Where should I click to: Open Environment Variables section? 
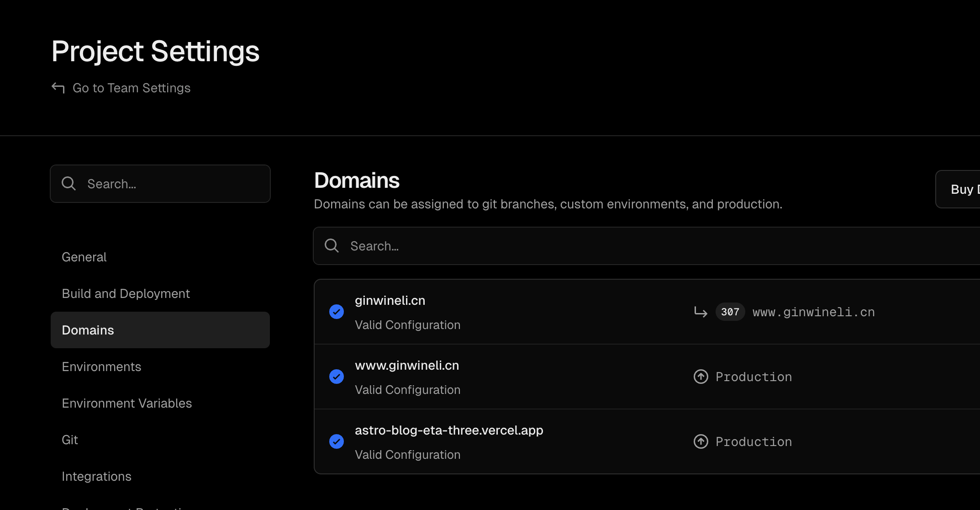(126, 404)
